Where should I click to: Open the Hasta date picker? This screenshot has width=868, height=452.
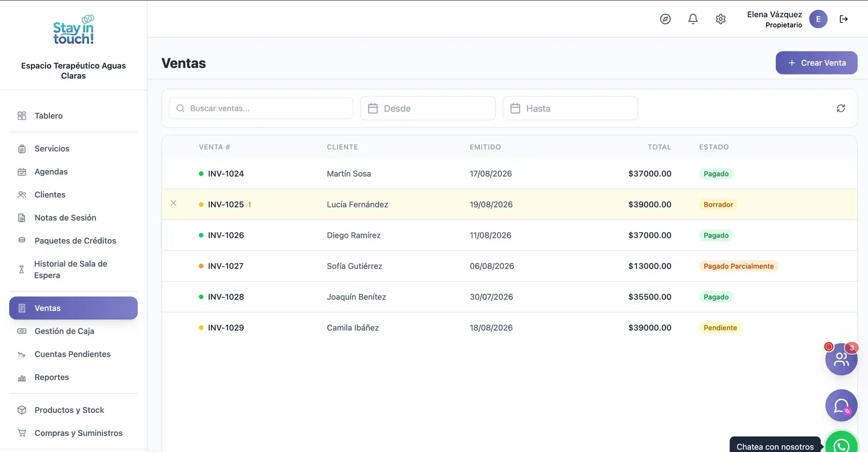[570, 108]
